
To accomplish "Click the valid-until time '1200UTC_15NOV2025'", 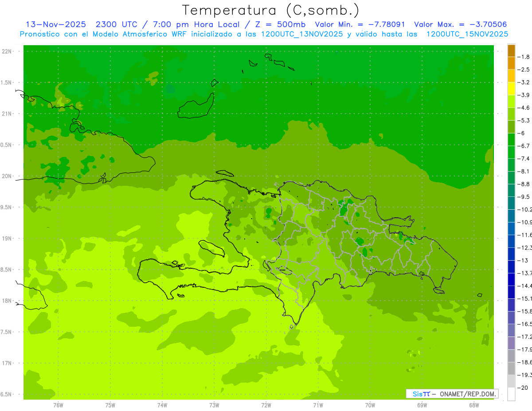I will pyautogui.click(x=467, y=34).
